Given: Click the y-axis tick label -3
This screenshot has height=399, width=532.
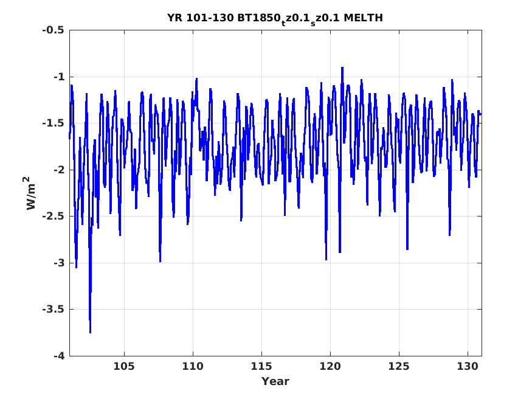Looking at the screenshot, I should (x=59, y=263).
